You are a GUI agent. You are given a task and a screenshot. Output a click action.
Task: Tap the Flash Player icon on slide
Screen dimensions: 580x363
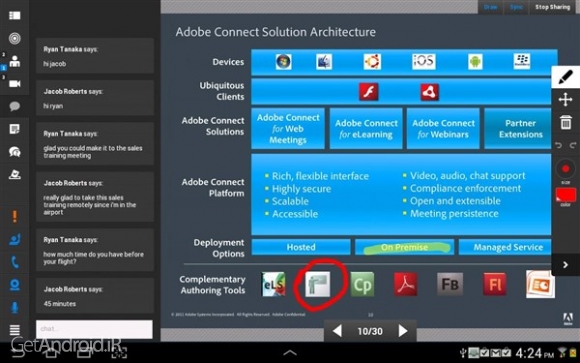pos(369,92)
